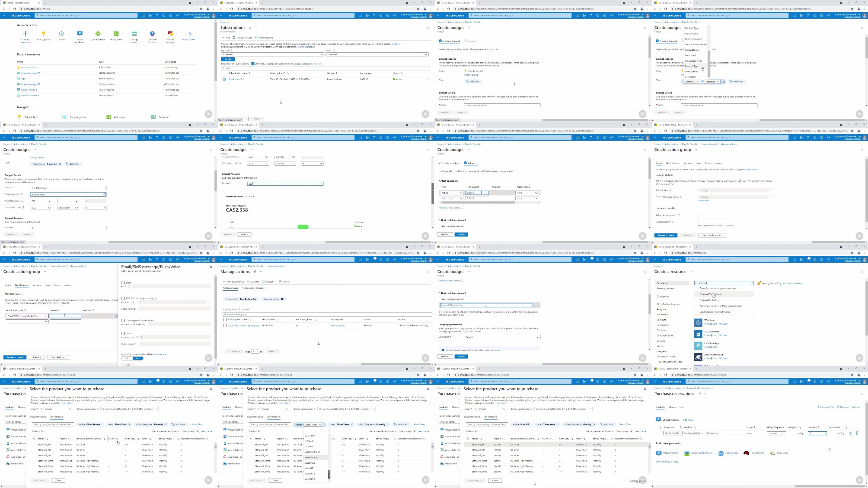Click the More services arrow icon

click(189, 34)
